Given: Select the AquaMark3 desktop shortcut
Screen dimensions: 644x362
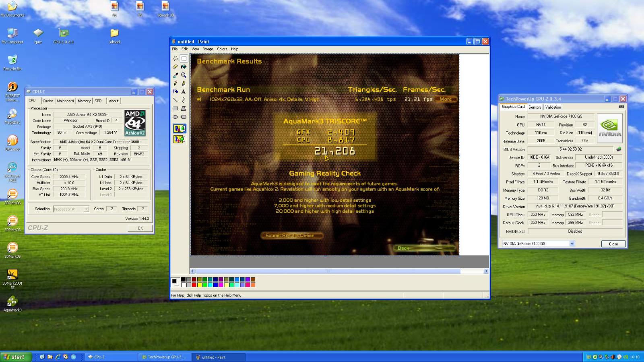Looking at the screenshot, I should pos(12,304).
